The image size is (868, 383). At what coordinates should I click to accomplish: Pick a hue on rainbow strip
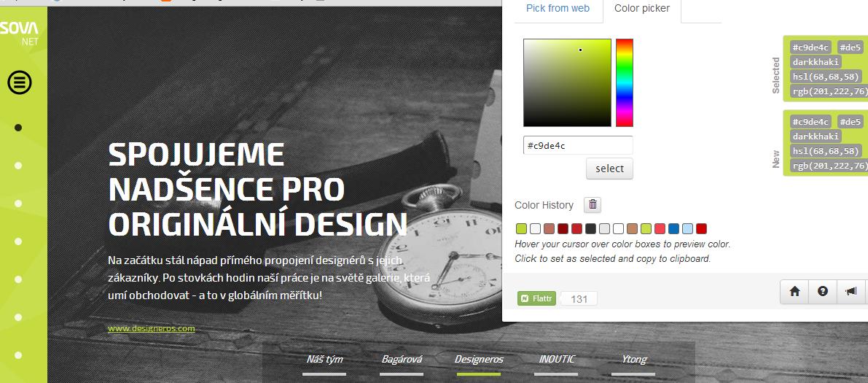tap(625, 82)
